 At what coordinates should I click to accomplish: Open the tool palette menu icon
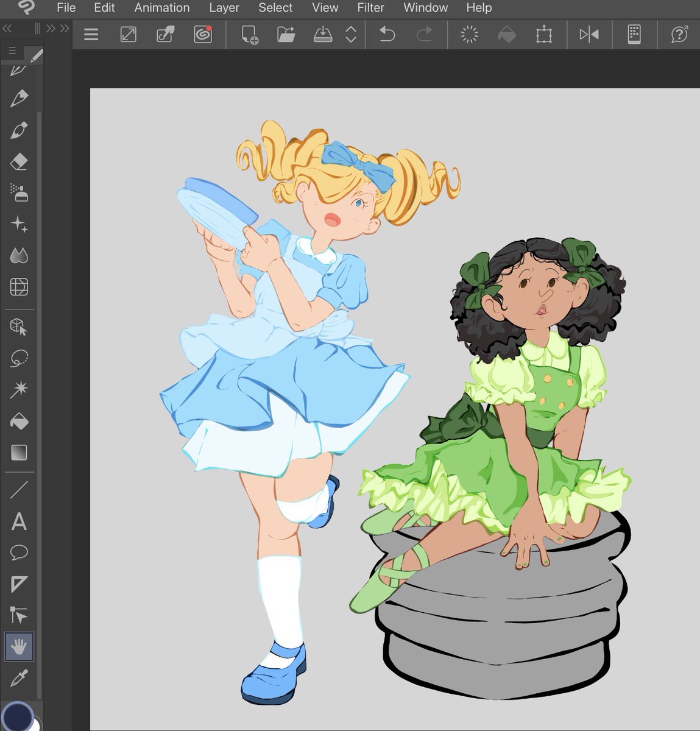pyautogui.click(x=12, y=51)
